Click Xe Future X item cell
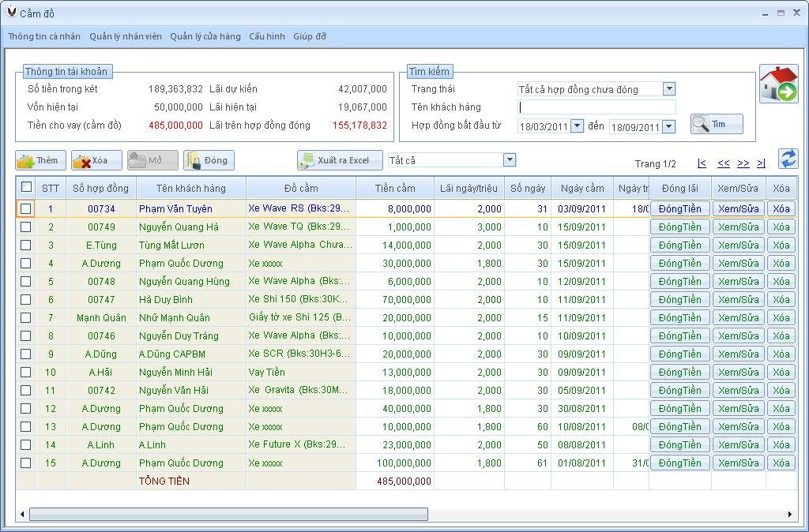Viewport: 809px width, 532px height. pos(301,444)
